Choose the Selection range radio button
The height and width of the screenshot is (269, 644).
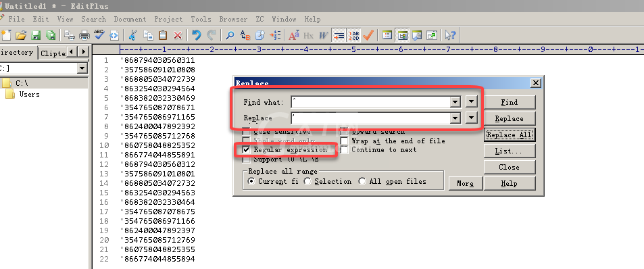click(x=307, y=181)
